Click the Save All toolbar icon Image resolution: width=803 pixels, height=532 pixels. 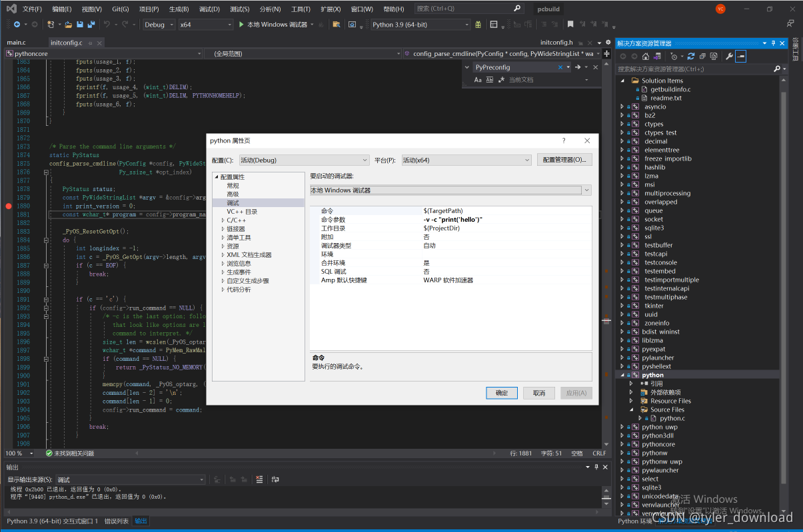[91, 25]
